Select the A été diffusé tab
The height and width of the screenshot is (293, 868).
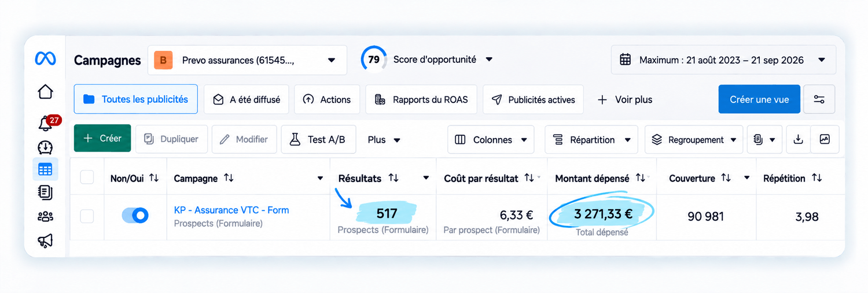[246, 99]
